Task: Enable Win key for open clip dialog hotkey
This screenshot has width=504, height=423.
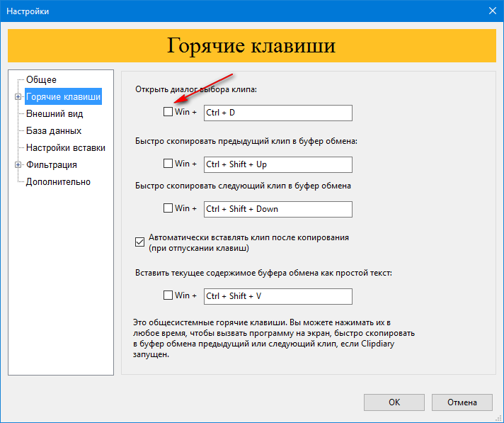Action: point(168,112)
